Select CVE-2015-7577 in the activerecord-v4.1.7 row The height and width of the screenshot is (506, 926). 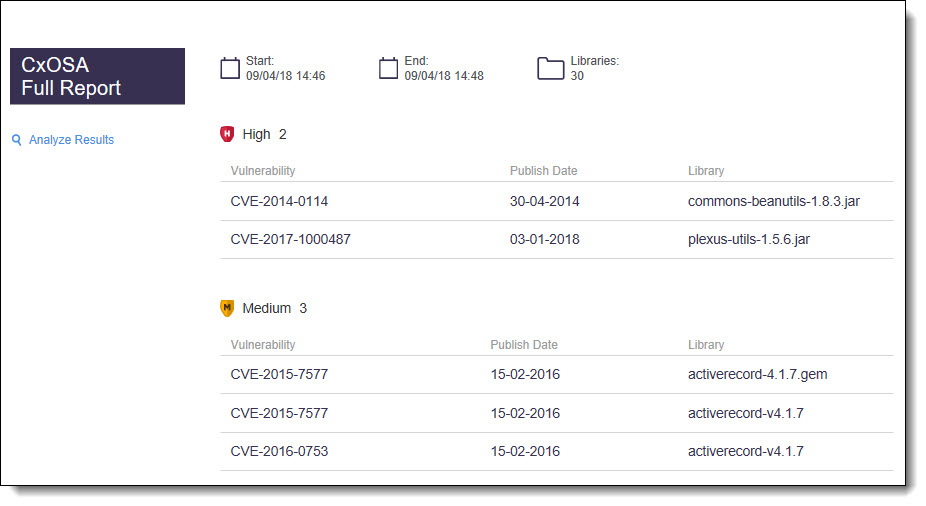point(279,413)
